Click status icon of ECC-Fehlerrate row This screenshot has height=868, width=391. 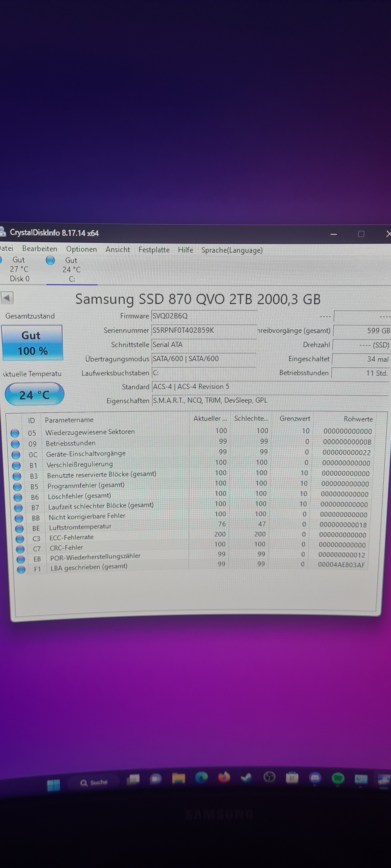20,539
